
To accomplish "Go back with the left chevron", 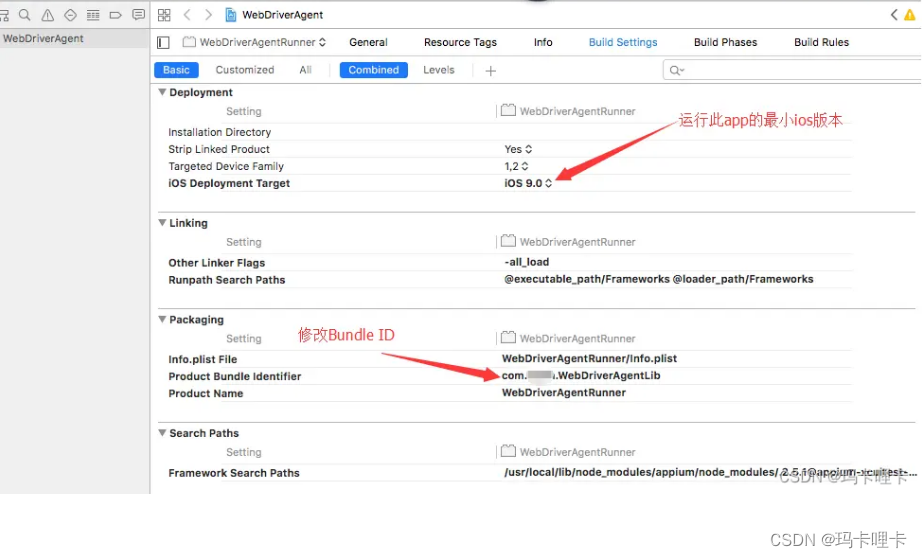I will coord(187,15).
